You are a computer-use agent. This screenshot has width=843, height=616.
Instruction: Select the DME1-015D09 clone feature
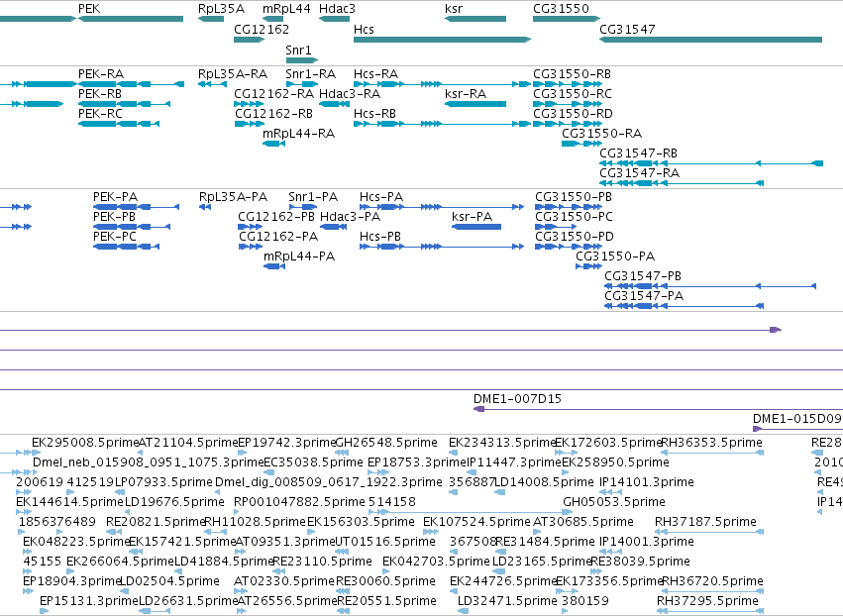[797, 429]
